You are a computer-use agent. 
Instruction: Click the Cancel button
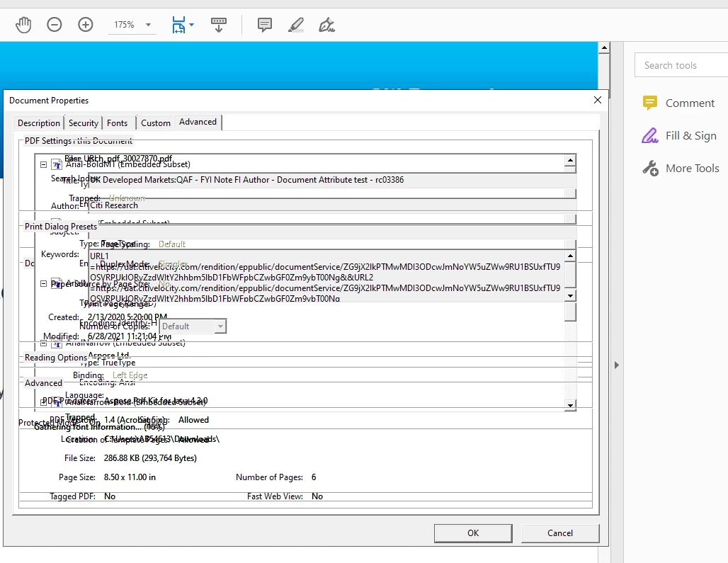[x=560, y=533]
